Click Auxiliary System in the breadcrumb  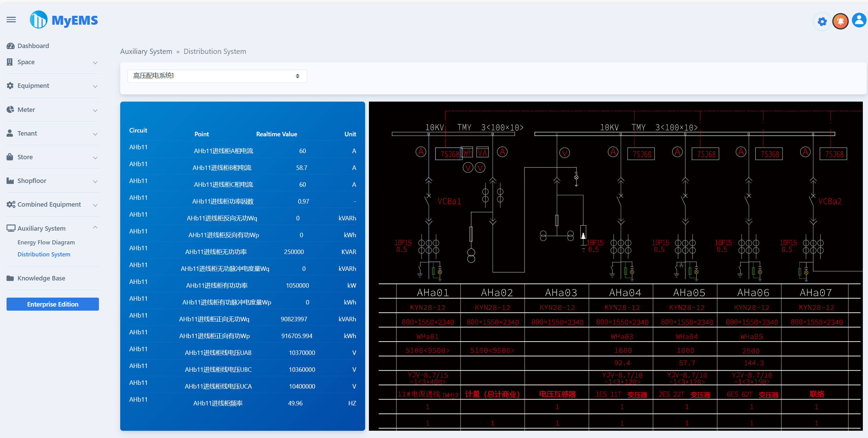tap(146, 51)
